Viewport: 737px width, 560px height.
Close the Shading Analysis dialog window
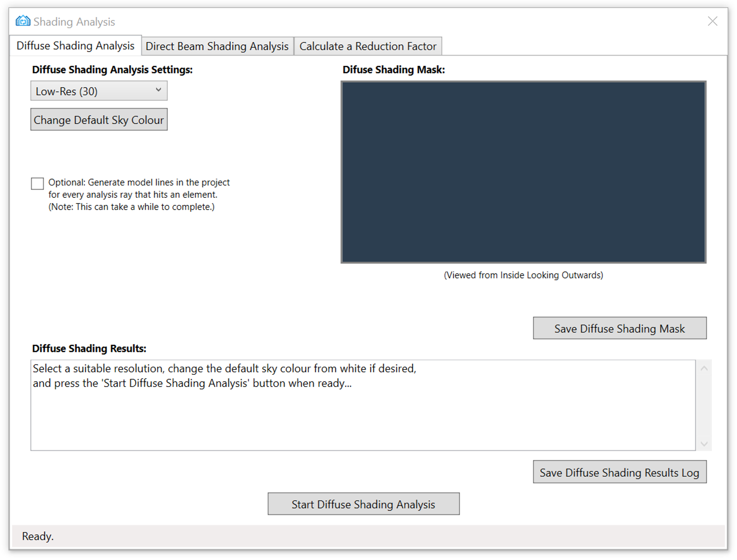click(x=712, y=21)
